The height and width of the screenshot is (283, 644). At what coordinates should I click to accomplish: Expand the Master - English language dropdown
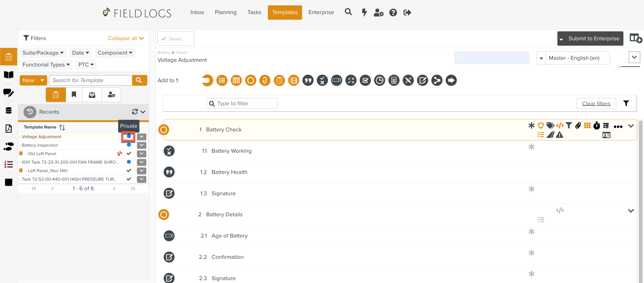[541, 58]
